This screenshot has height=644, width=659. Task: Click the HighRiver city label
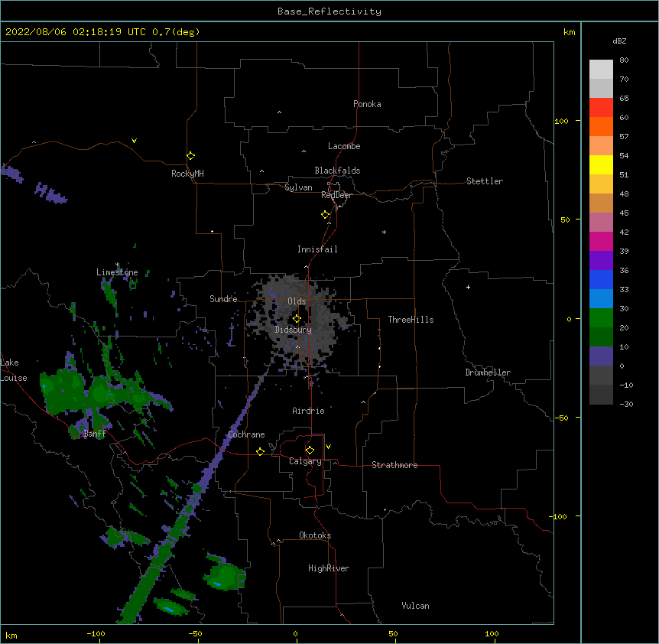329,568
